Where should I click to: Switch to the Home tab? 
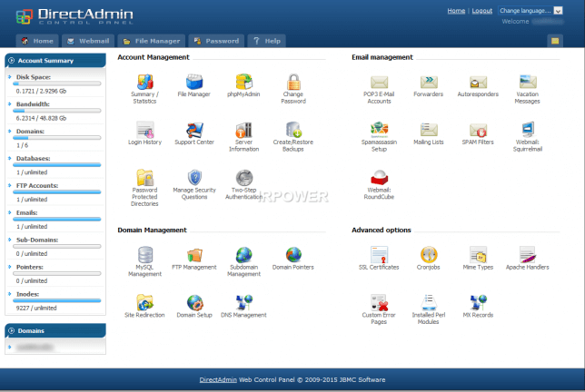[x=37, y=41]
